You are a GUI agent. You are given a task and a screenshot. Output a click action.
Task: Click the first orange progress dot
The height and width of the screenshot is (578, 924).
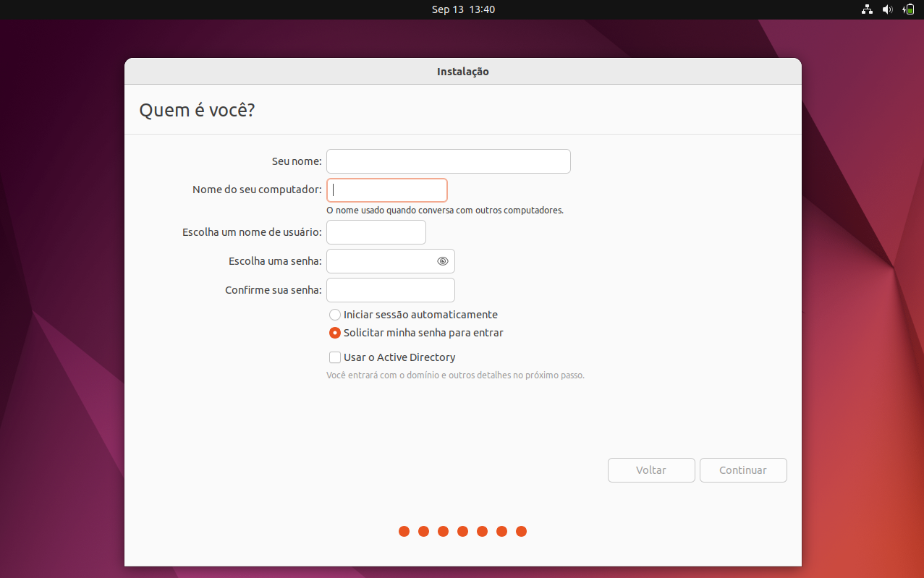pos(404,532)
